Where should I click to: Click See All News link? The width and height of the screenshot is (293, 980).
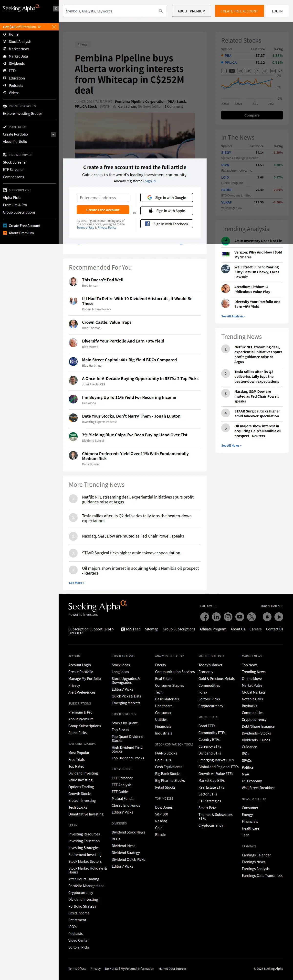231,445
